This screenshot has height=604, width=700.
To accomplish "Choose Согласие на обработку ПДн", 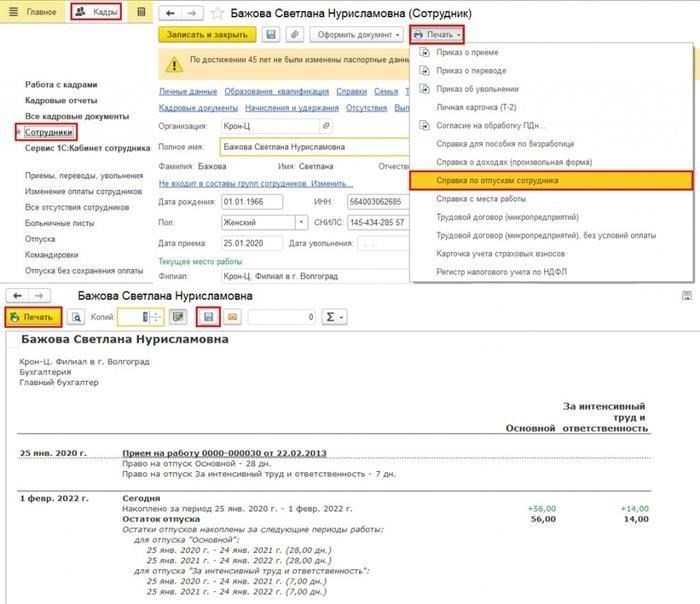I will click(x=491, y=126).
